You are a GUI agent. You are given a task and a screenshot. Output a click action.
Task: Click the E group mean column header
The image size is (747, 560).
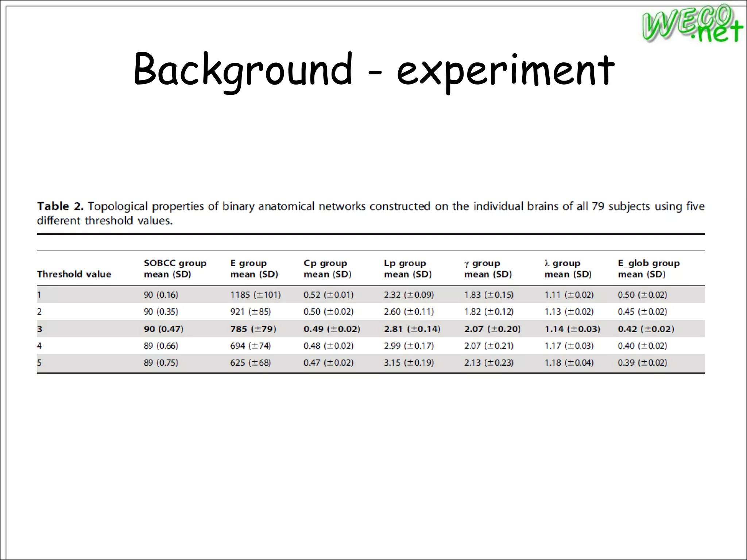(x=254, y=269)
